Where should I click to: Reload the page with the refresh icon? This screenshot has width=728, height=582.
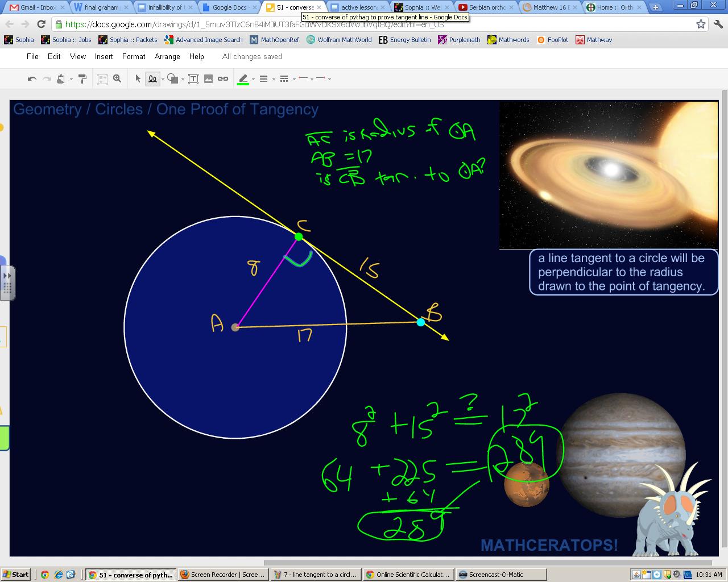click(x=41, y=24)
